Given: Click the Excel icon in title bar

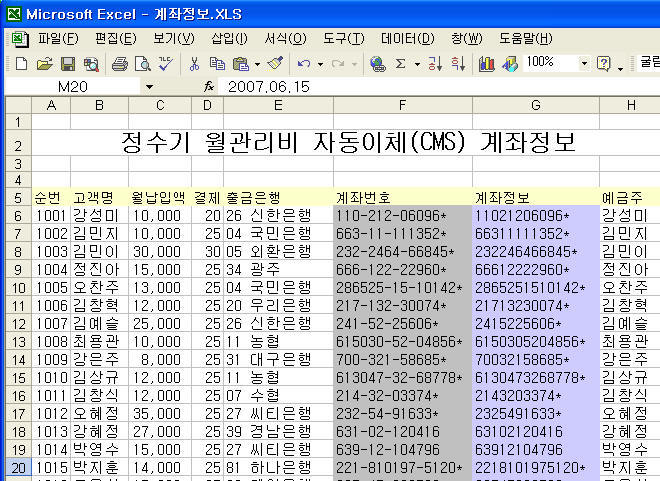Looking at the screenshot, I should coord(13,14).
